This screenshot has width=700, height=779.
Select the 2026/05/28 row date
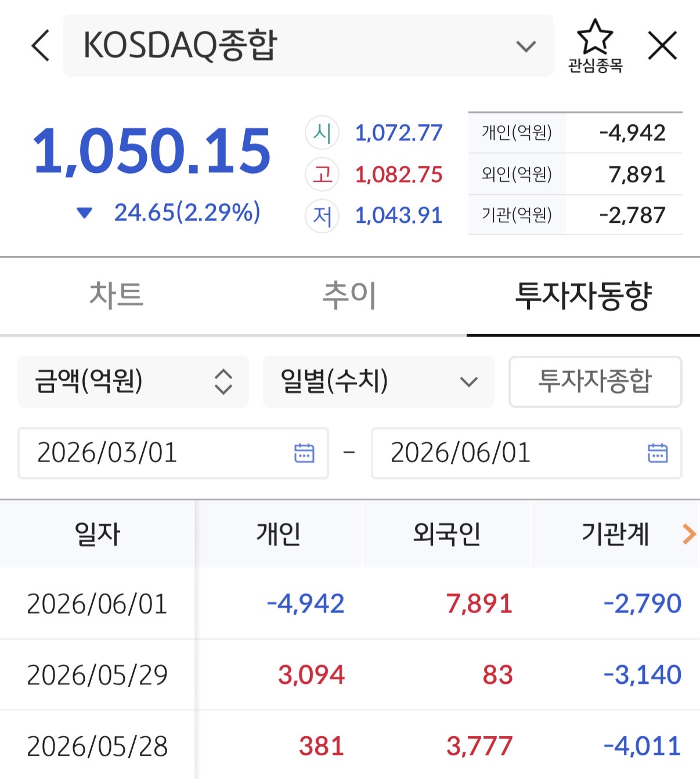pyautogui.click(x=97, y=746)
